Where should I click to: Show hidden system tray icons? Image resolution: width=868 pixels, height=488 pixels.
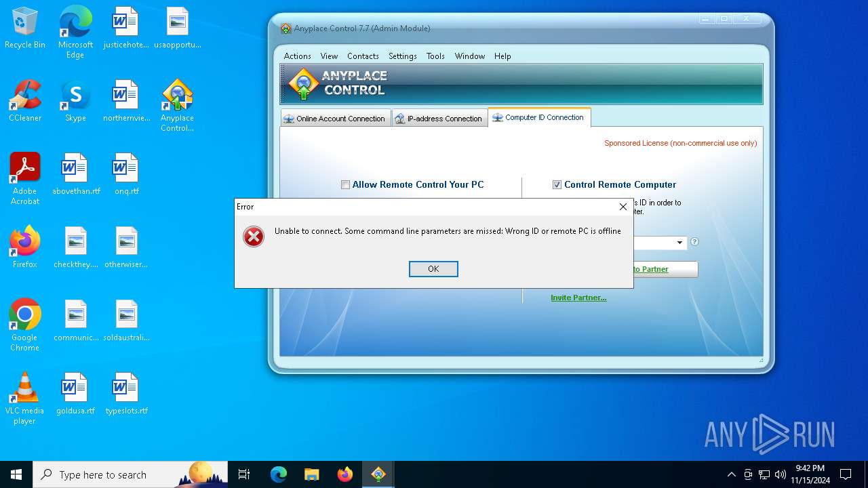(x=731, y=474)
